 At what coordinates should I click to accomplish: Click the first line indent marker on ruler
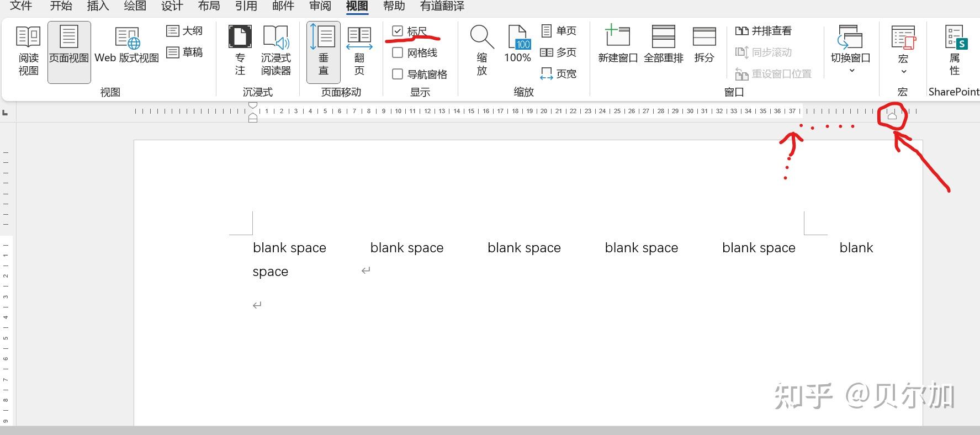[253, 105]
